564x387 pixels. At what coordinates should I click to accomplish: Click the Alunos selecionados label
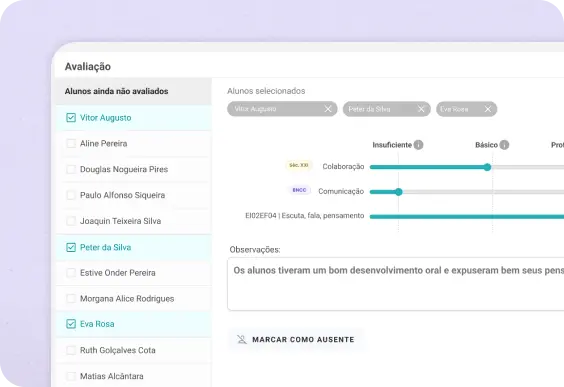pyautogui.click(x=266, y=91)
